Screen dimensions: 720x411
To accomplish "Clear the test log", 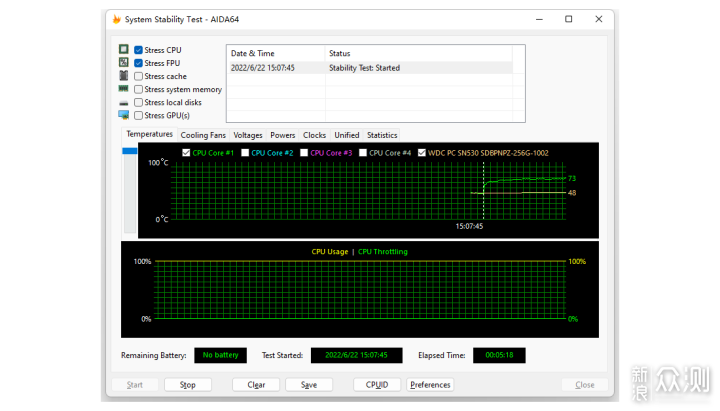I will click(256, 385).
